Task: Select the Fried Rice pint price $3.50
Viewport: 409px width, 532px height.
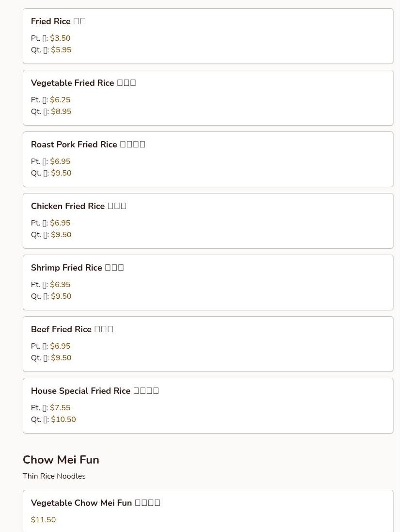Action: coord(60,38)
